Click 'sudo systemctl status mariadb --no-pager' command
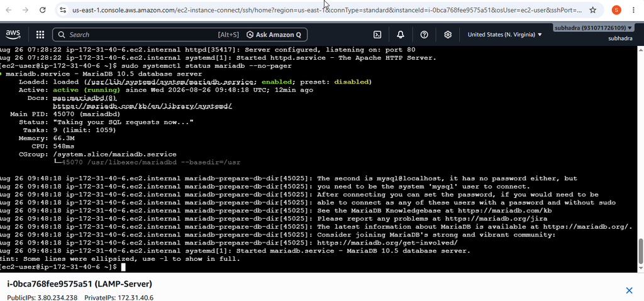This screenshot has width=644, height=301. (206, 66)
